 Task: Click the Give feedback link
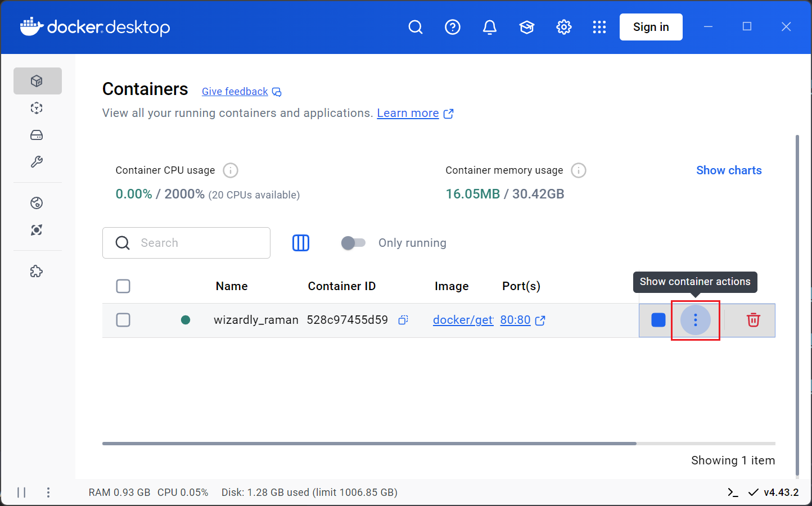[x=234, y=92]
